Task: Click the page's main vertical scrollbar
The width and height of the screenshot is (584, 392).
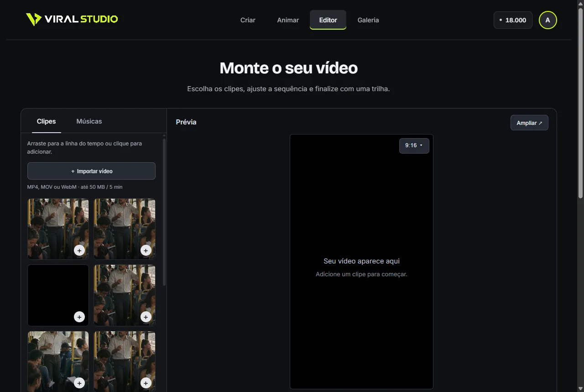Action: point(580,103)
